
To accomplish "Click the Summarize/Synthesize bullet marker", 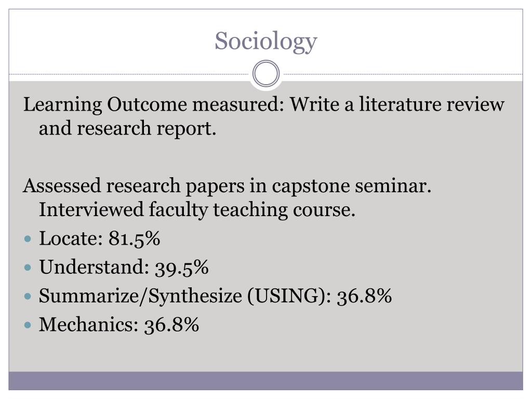I will pyautogui.click(x=28, y=297).
